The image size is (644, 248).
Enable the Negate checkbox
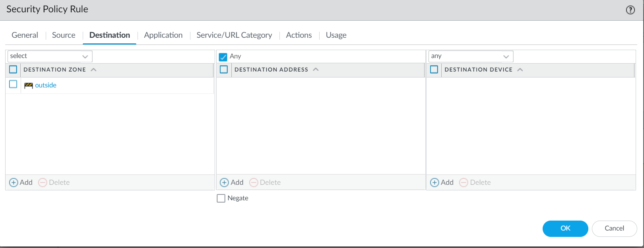pos(221,198)
